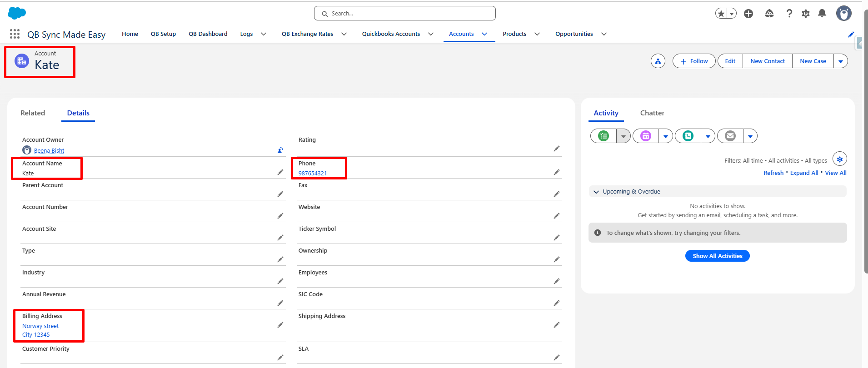Click into the global Search field
The image size is (868, 368).
tap(405, 13)
